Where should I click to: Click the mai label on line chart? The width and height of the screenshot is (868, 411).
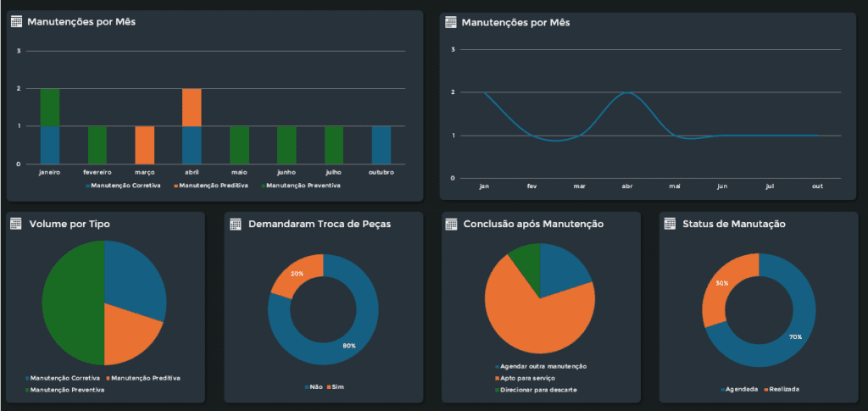675,186
